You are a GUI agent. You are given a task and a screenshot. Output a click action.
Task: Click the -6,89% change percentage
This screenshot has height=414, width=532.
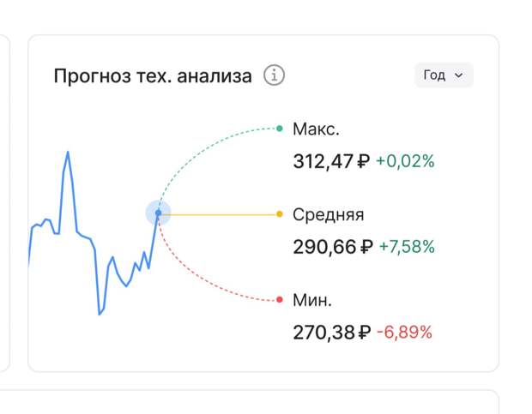pyautogui.click(x=404, y=333)
